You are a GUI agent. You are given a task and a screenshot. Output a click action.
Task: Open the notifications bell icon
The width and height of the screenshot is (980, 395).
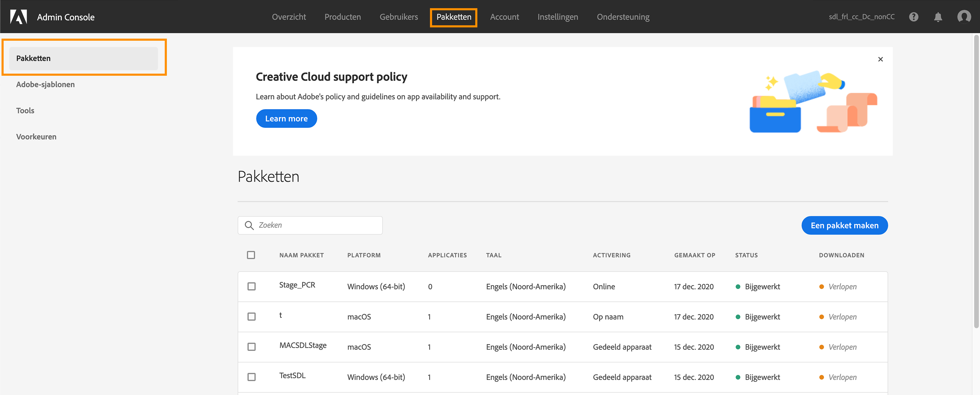[938, 17]
